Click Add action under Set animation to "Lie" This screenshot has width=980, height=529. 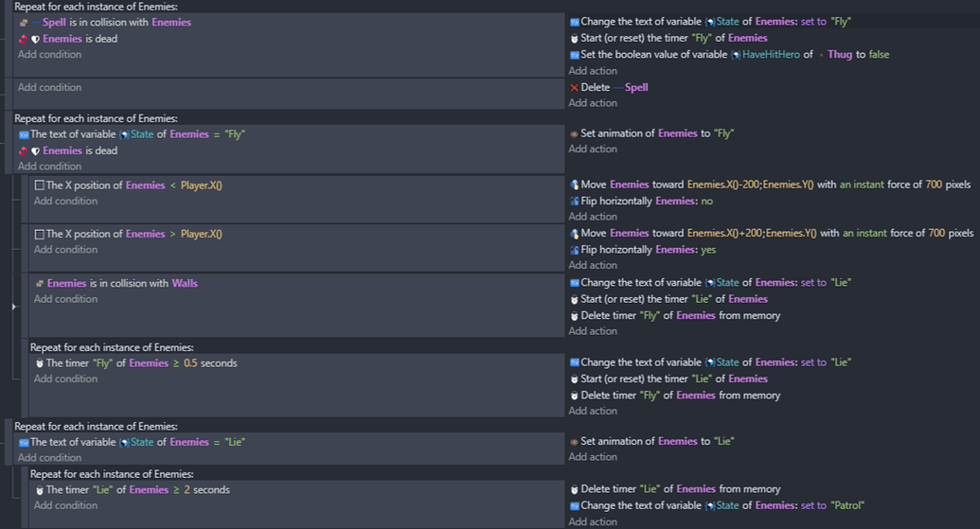tap(593, 457)
